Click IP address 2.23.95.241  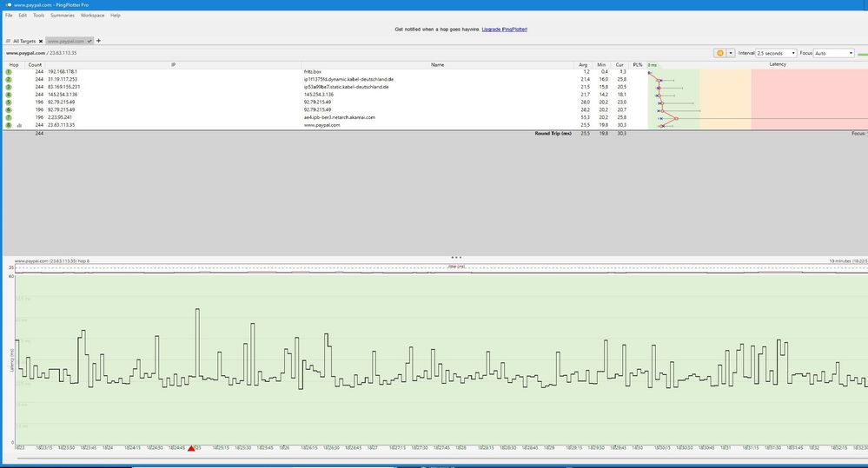point(60,117)
